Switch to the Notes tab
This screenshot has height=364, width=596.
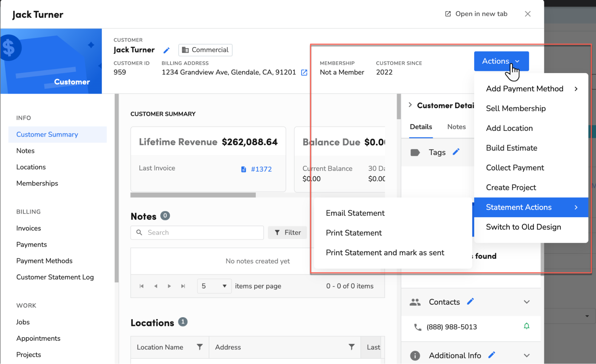click(x=456, y=127)
